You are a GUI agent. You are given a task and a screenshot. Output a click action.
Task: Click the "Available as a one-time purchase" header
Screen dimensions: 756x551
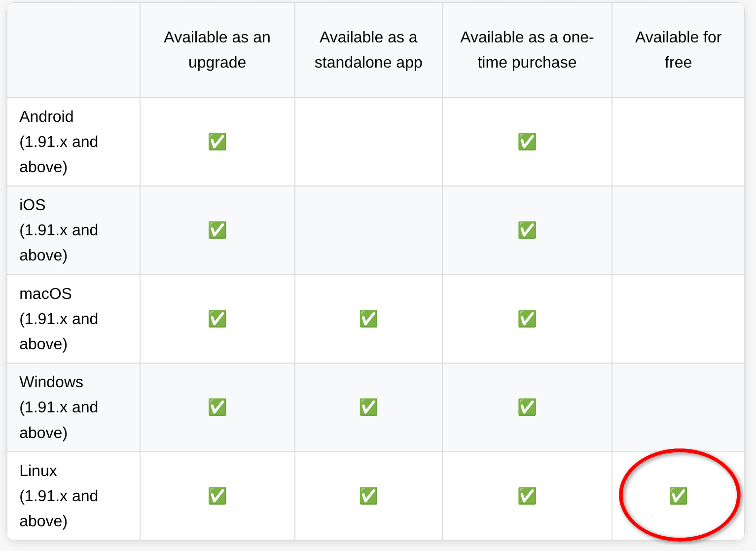point(527,50)
